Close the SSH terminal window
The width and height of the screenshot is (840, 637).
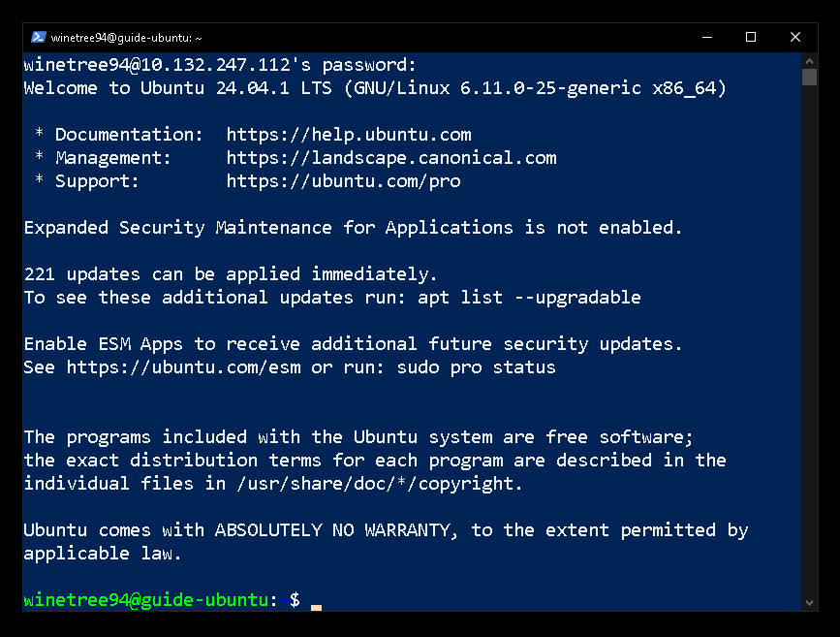(795, 37)
